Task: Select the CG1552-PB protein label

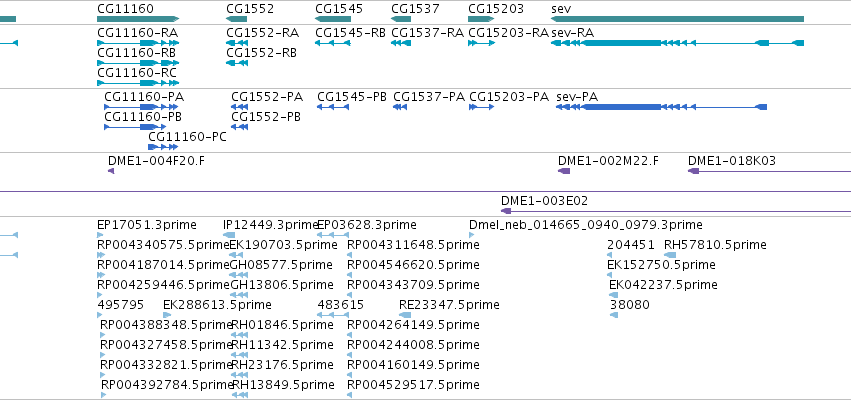Action: (x=266, y=117)
